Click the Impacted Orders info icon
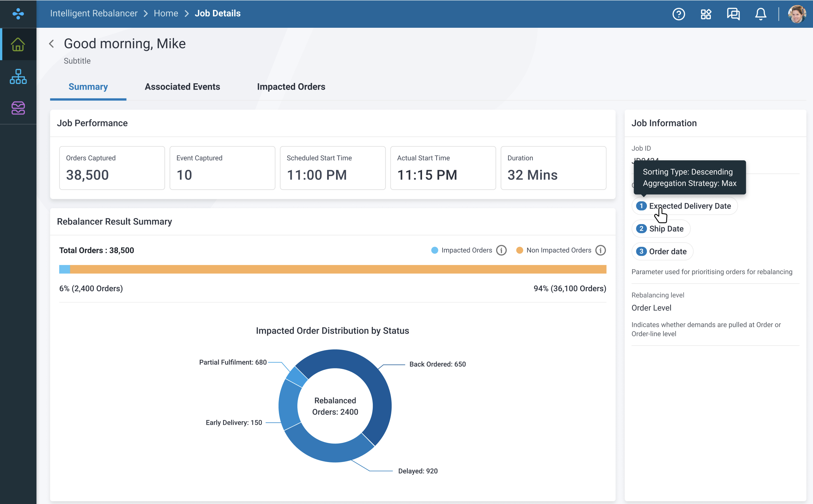813x504 pixels. [x=501, y=250]
